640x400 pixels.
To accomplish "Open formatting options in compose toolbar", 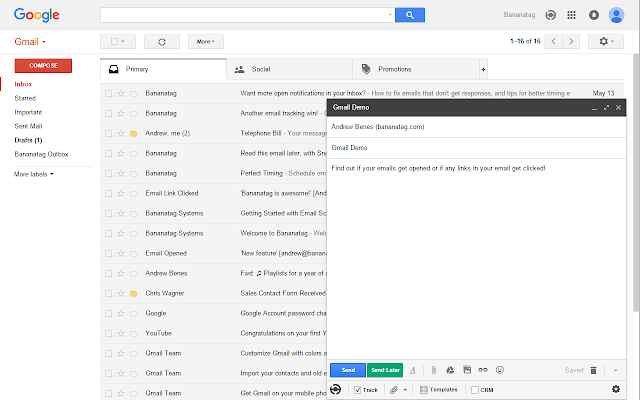I will [413, 370].
